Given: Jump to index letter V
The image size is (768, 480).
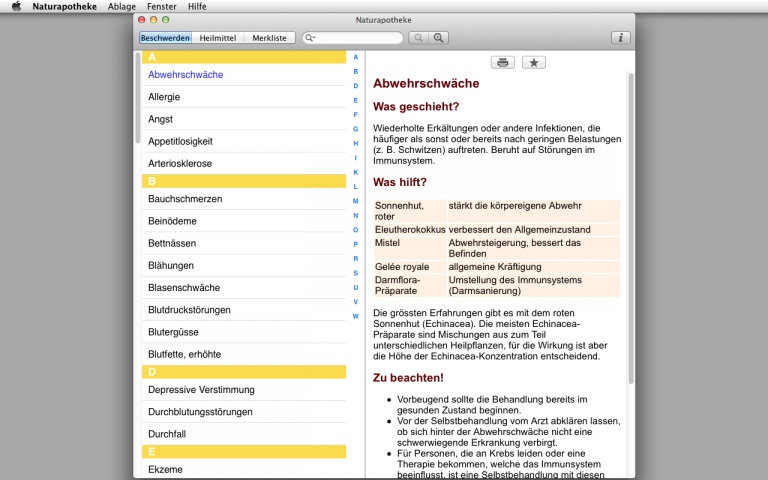Looking at the screenshot, I should [356, 302].
